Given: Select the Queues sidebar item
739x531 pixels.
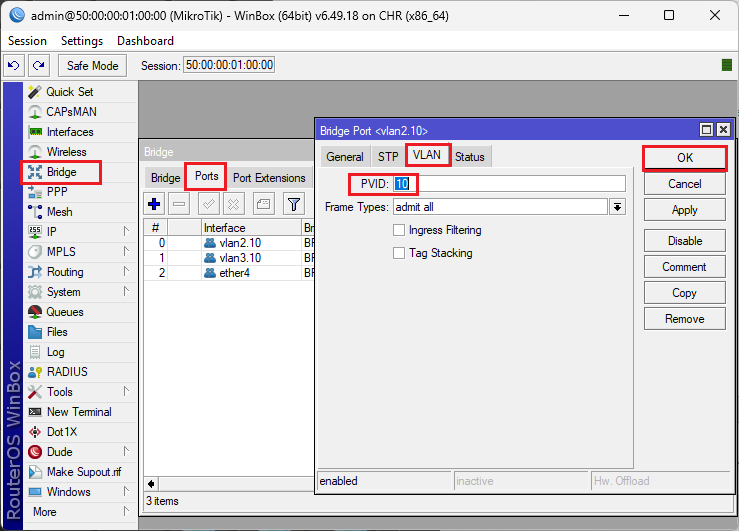Looking at the screenshot, I should [65, 312].
